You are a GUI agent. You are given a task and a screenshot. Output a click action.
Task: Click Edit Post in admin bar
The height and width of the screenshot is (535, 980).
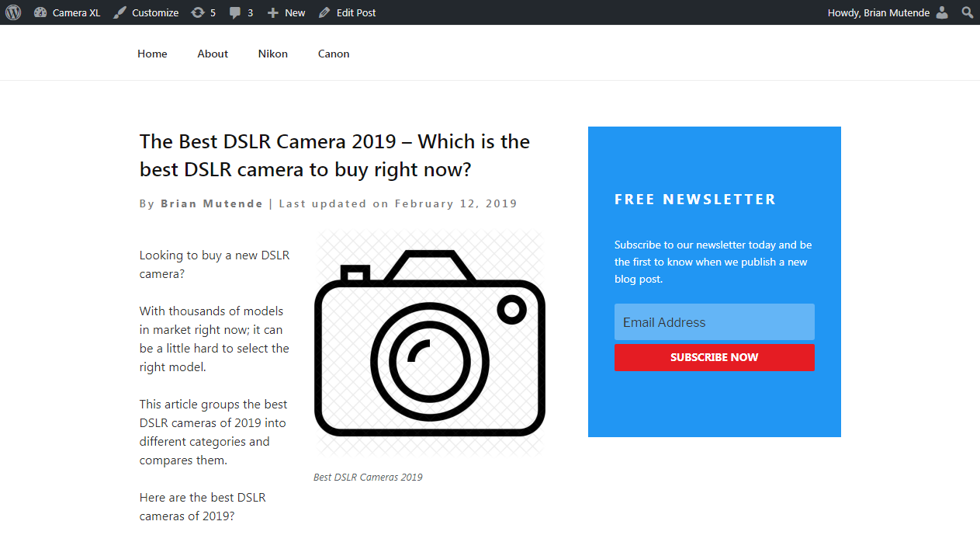point(347,12)
